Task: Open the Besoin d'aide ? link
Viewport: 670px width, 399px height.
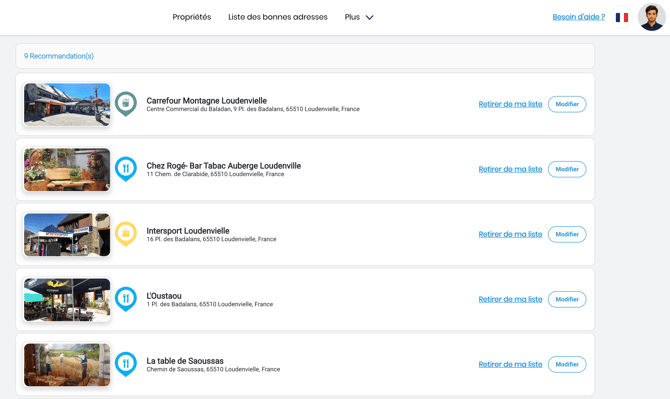Action: tap(579, 17)
